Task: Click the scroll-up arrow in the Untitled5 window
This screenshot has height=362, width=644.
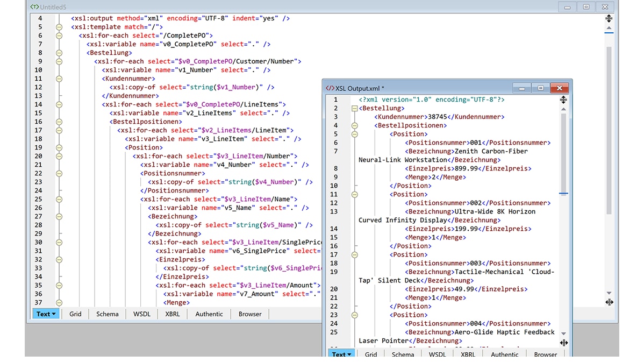Action: [609, 29]
